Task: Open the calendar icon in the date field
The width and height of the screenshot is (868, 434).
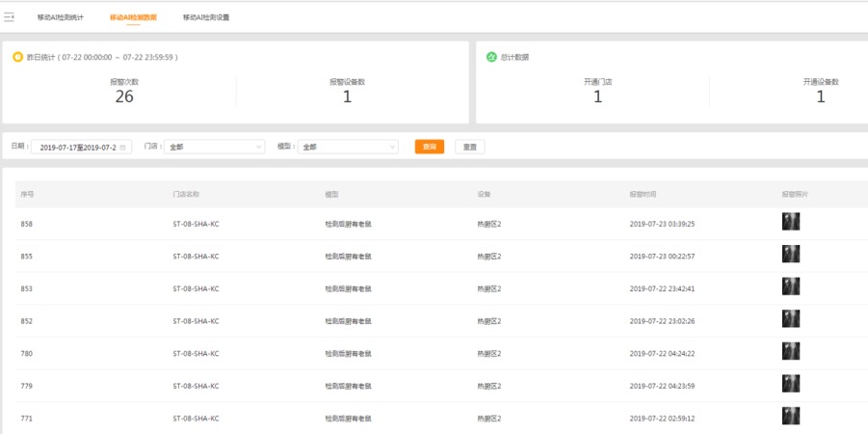Action: click(x=123, y=148)
